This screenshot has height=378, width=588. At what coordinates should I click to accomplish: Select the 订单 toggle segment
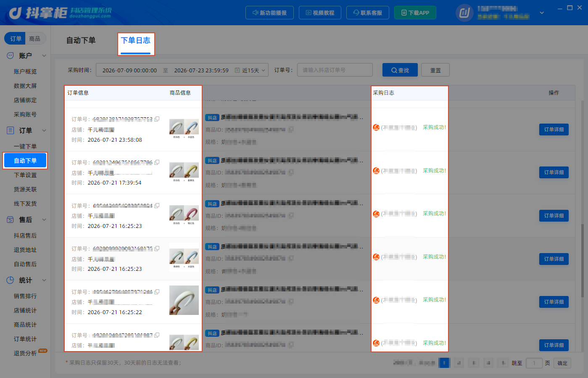coord(16,39)
